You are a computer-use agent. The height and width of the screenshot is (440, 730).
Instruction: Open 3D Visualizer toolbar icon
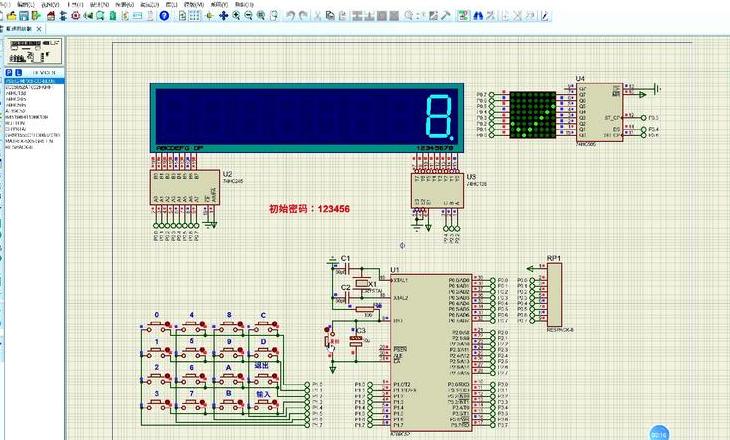[88, 16]
